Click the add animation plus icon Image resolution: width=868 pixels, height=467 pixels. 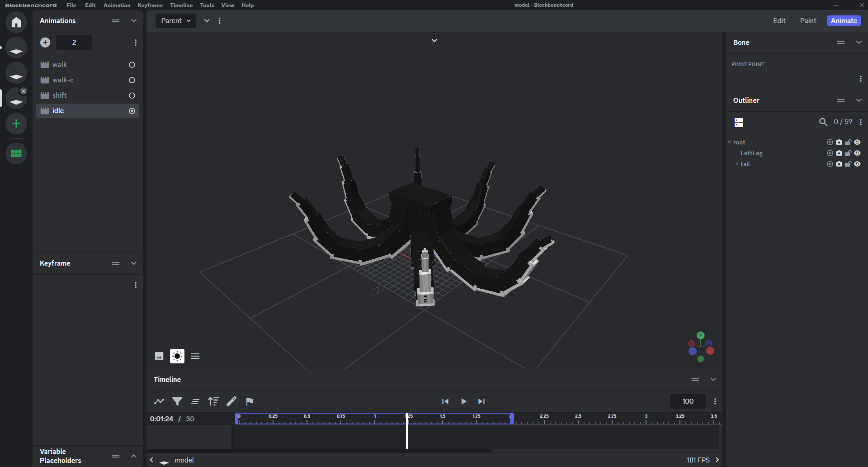pos(45,43)
